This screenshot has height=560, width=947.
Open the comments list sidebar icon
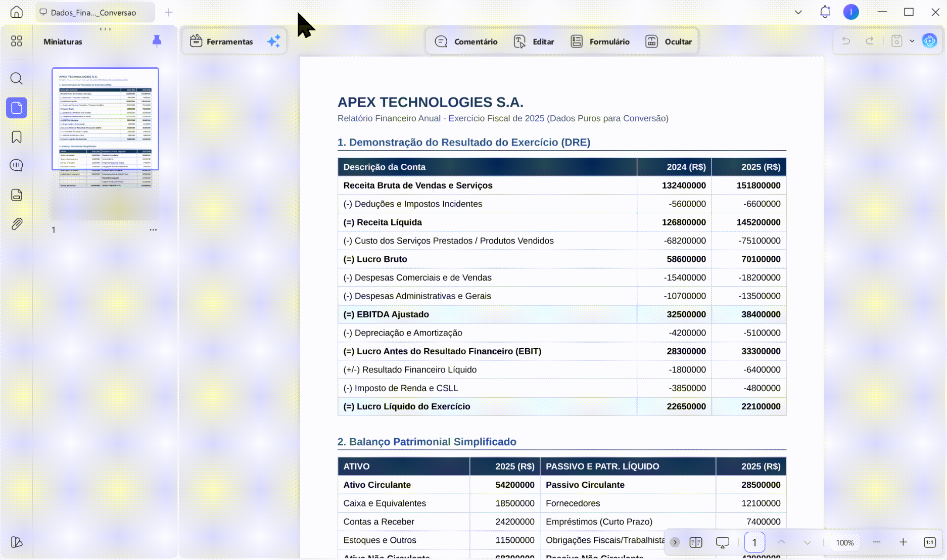17,165
